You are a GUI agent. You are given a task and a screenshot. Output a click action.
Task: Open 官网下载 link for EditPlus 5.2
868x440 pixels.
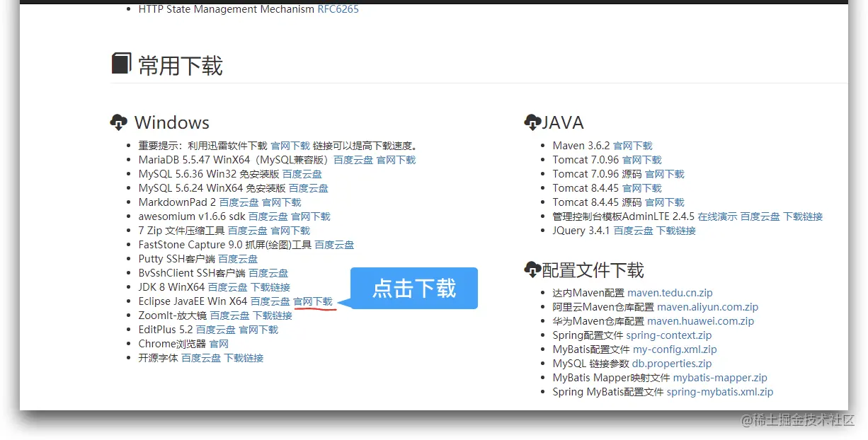(259, 330)
